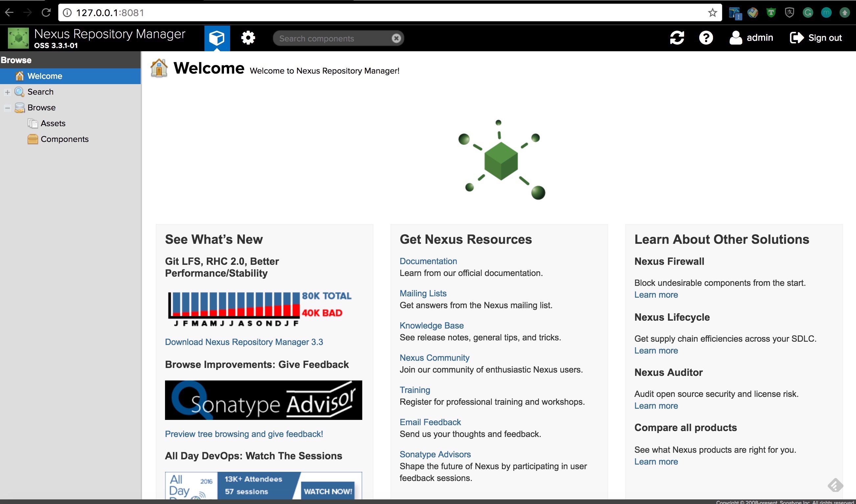Clear search with the X icon

[396, 38]
